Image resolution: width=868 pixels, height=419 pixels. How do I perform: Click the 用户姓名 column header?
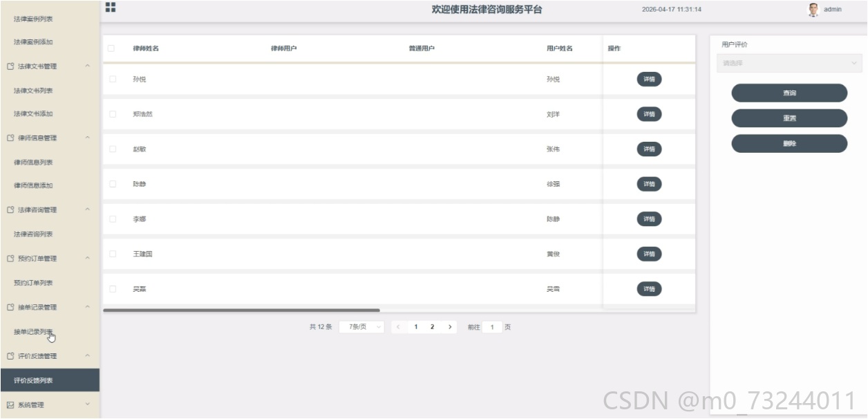tap(560, 48)
